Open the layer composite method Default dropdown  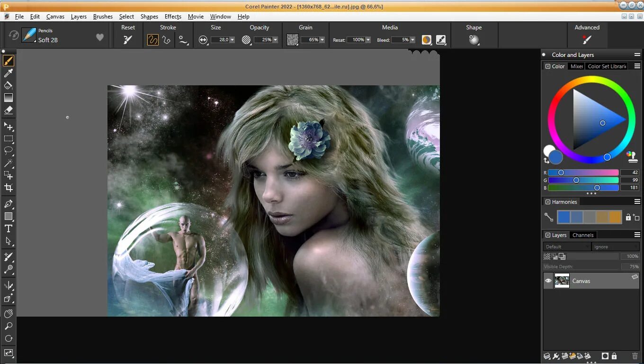(567, 246)
